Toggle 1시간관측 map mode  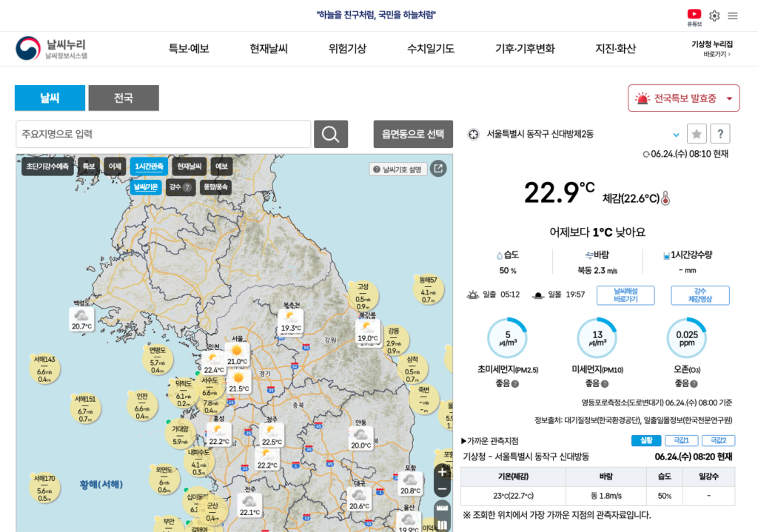[x=149, y=166]
